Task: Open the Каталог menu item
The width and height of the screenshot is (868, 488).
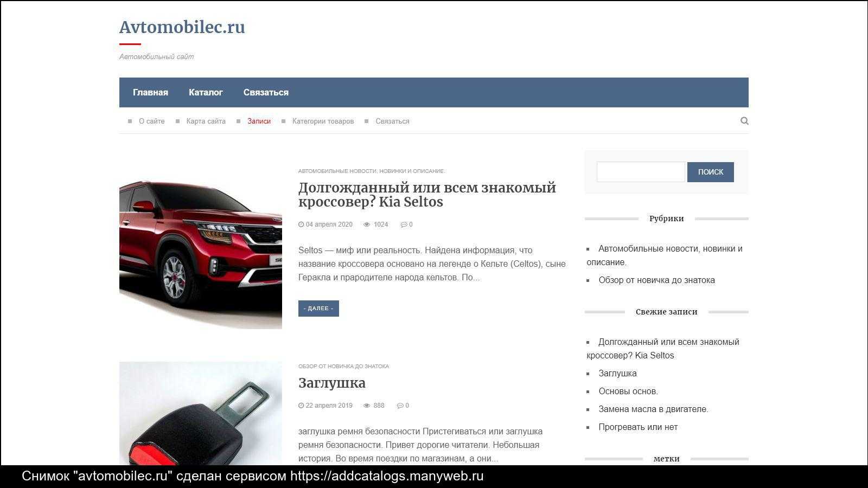Action: 206,92
